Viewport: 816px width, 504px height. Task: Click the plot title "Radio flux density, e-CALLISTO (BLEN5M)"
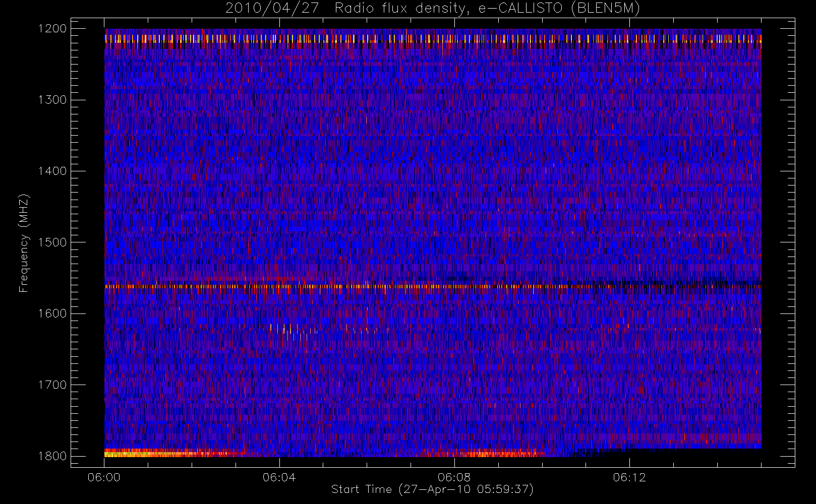point(487,9)
